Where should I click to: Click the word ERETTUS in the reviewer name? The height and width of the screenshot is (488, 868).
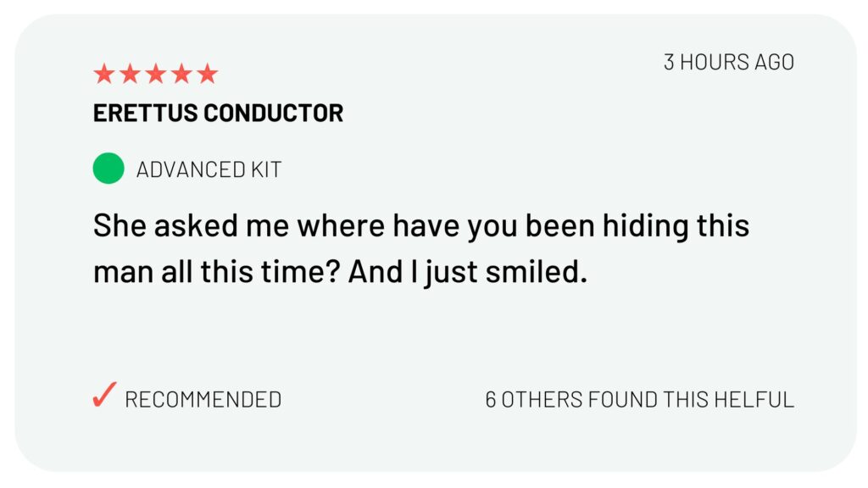coord(145,113)
